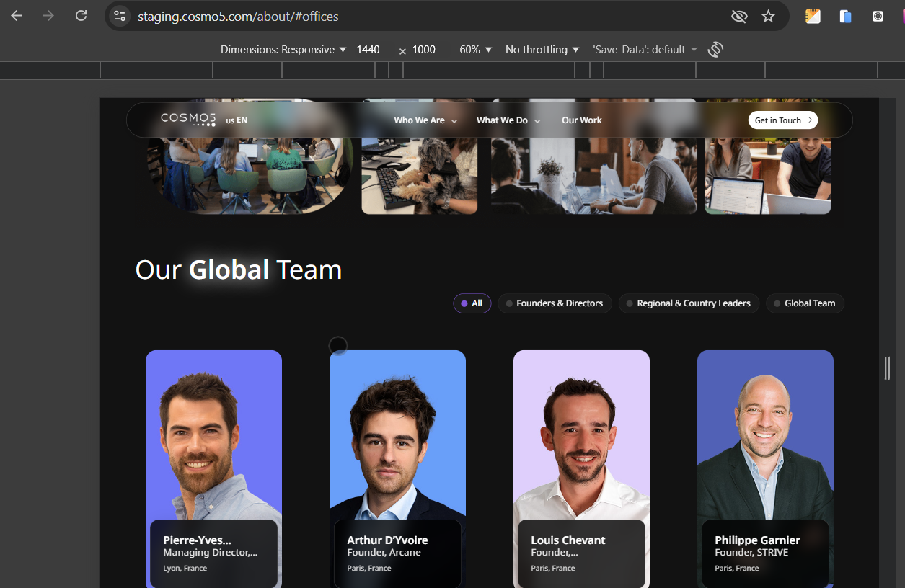The image size is (905, 588).
Task: Open the Dimensions: Responsive dropdown
Action: tap(283, 50)
